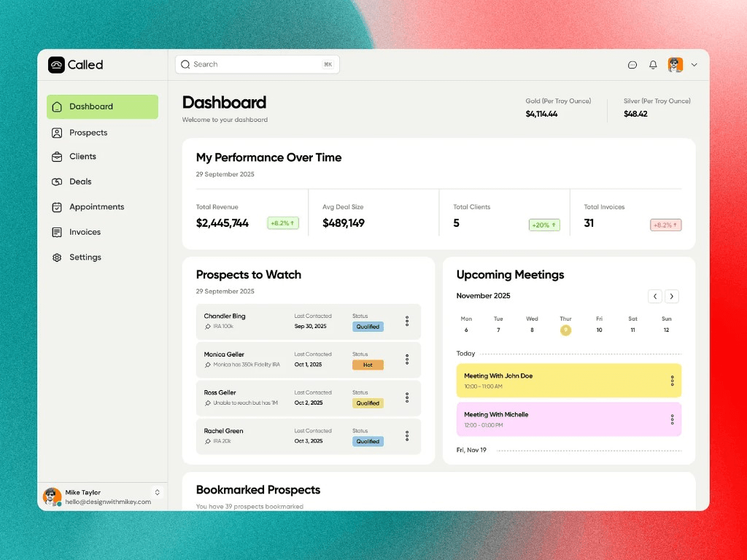Click pin note icon for Ross Geller
The image size is (747, 560).
tap(208, 403)
